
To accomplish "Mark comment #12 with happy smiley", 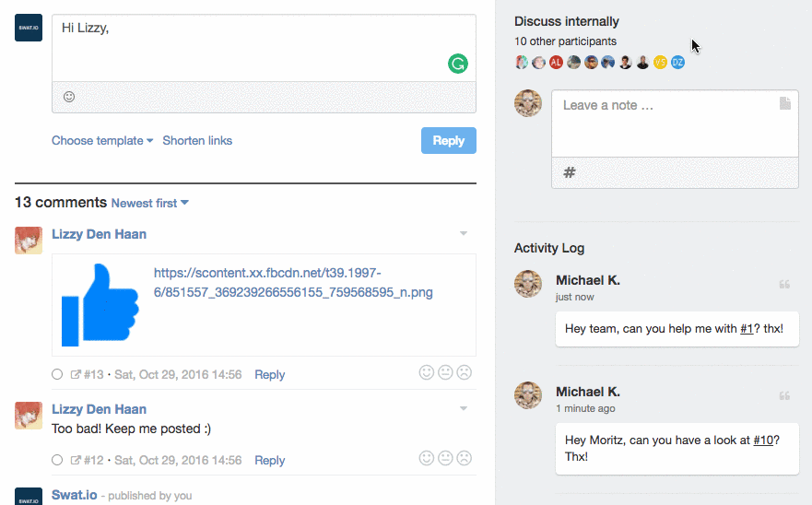I will click(426, 458).
